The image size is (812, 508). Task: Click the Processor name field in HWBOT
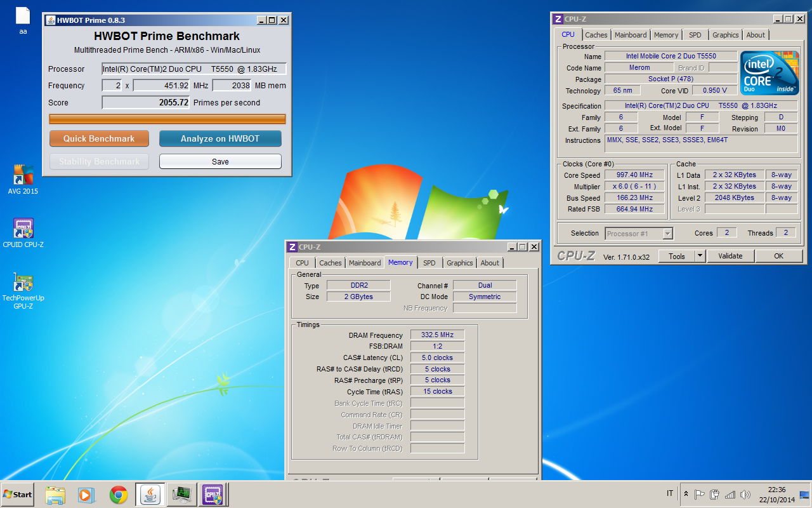(x=194, y=69)
